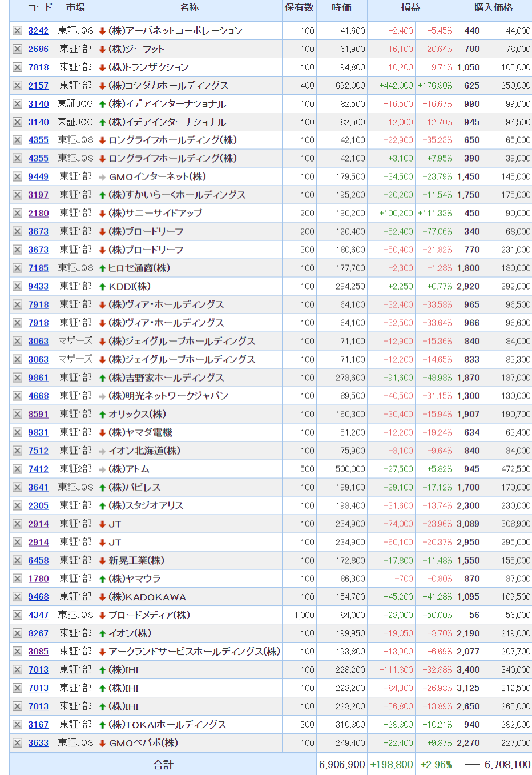The height and width of the screenshot is (775, 532).
Task: Select the +111.33% gain percentage
Action: pyautogui.click(x=435, y=214)
